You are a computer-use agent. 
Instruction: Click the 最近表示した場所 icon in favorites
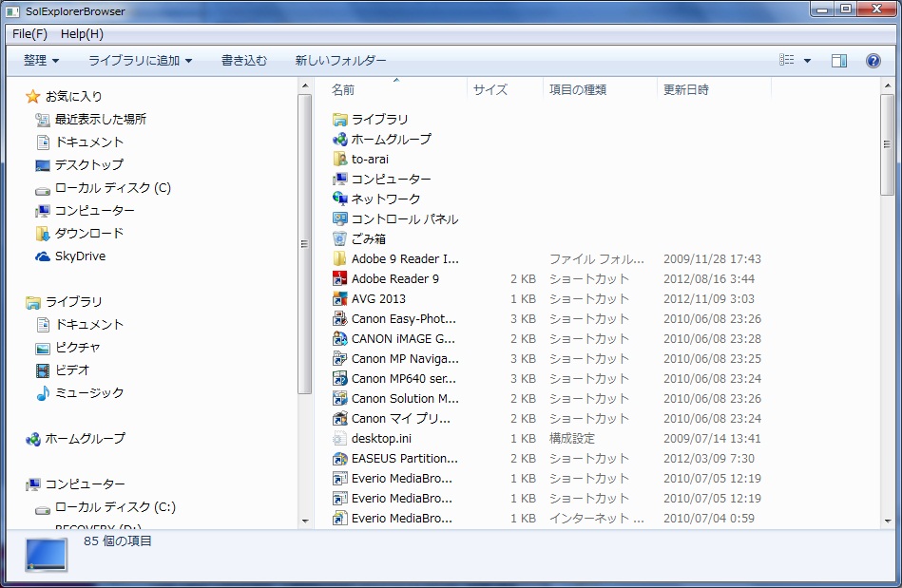[43, 120]
